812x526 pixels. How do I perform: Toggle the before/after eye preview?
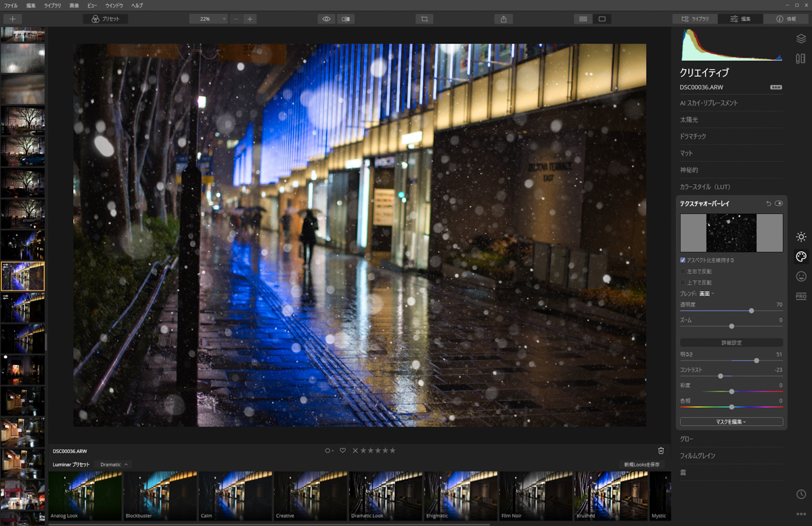(326, 19)
